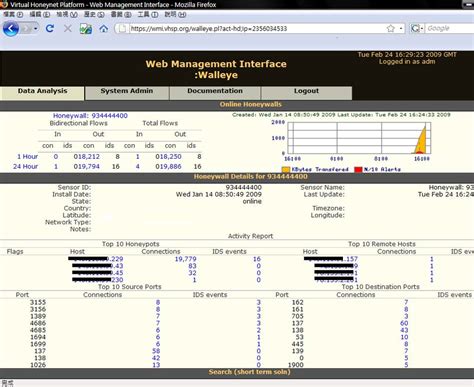The height and width of the screenshot is (387, 474).
Task: Open the View (V) menu
Action: tap(67, 15)
